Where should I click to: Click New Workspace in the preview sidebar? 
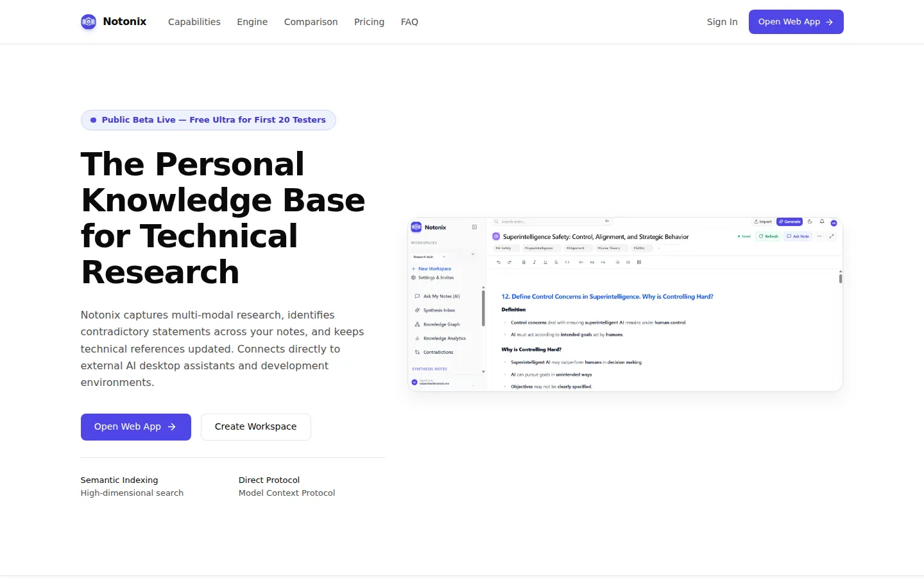[431, 268]
